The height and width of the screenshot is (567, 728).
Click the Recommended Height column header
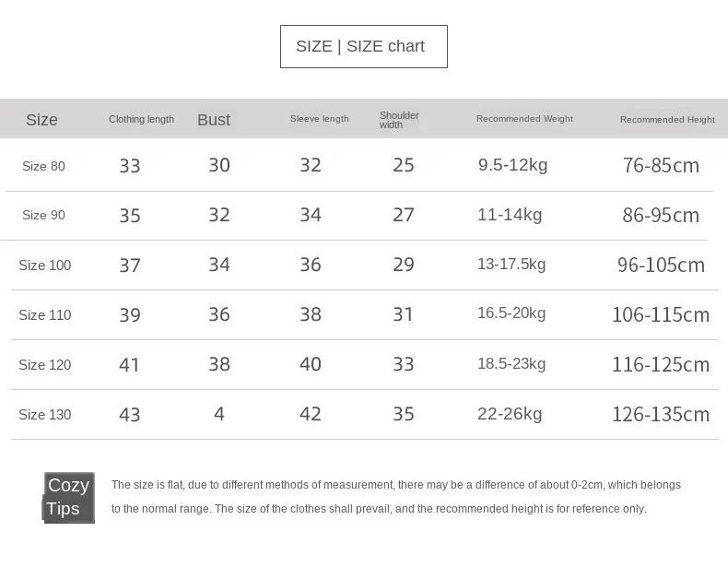[x=667, y=120]
